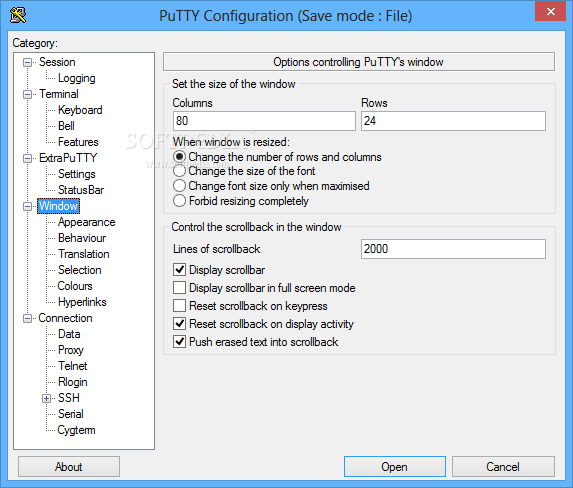Expand the SSH tree node

pos(46,398)
